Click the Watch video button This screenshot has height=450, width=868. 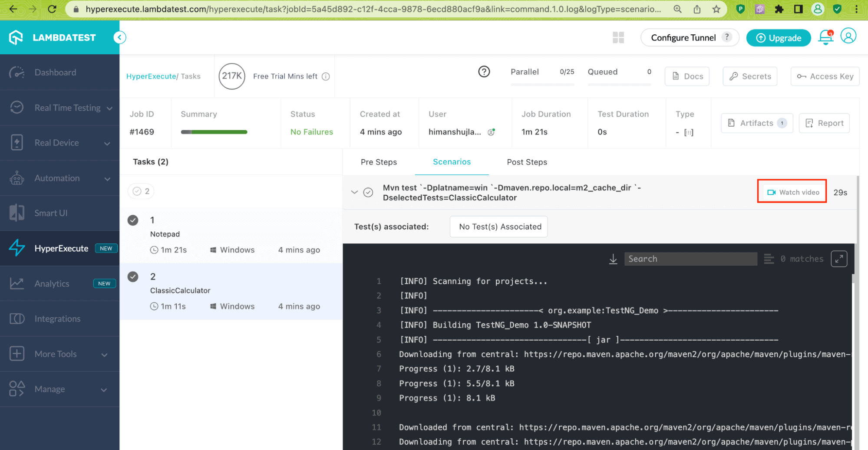tap(792, 192)
